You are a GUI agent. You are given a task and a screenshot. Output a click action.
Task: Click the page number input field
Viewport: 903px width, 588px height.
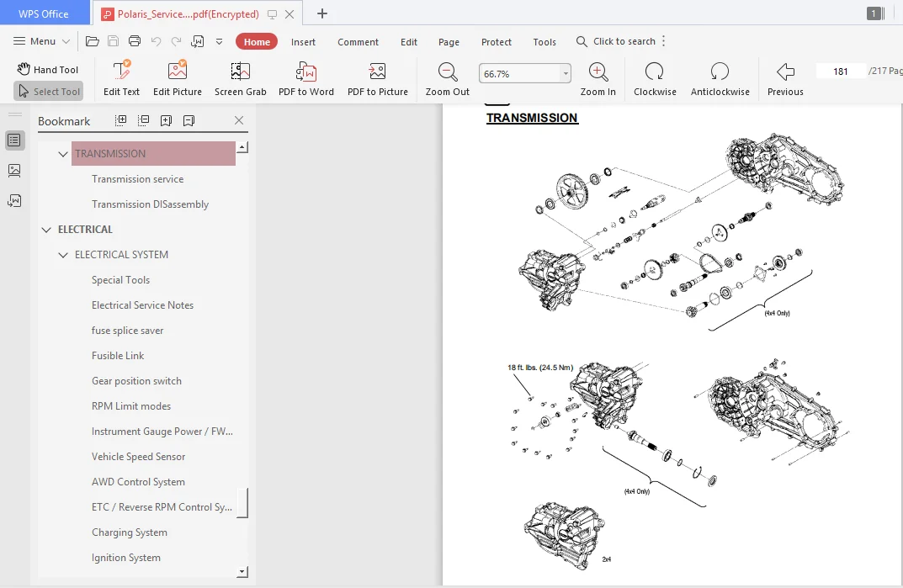click(x=840, y=71)
